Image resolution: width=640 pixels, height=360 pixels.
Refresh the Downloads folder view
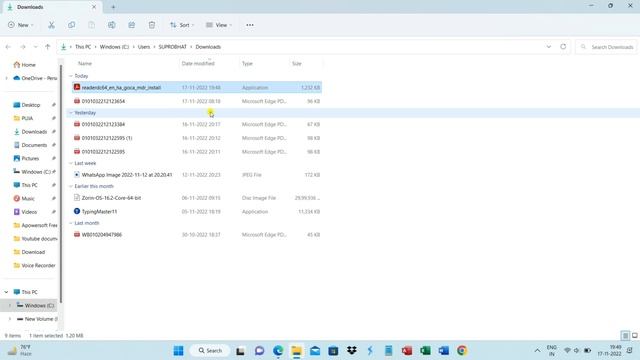(x=563, y=47)
